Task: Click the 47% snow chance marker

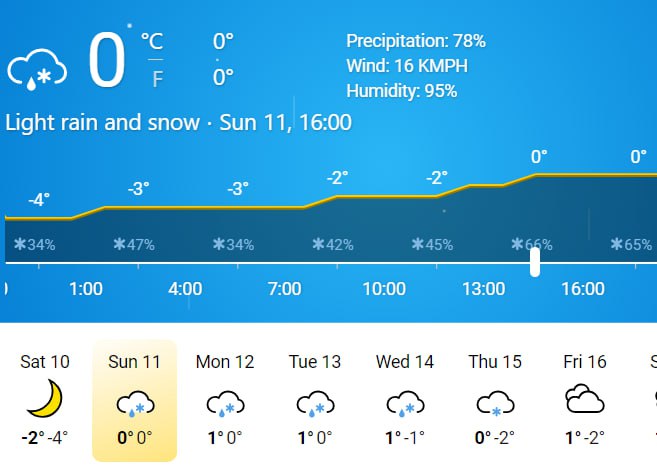Action: click(x=134, y=244)
